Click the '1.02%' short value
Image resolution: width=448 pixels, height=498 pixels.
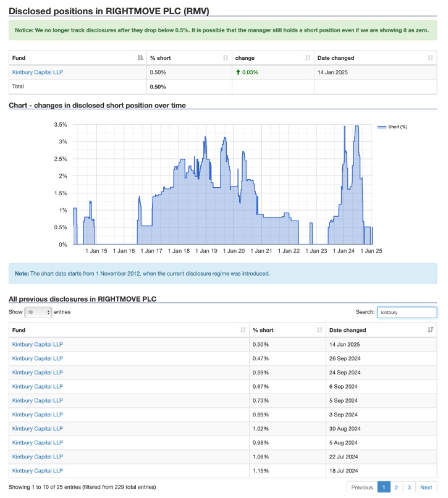(x=261, y=428)
